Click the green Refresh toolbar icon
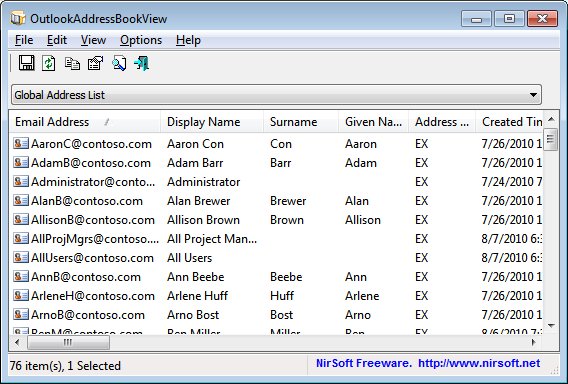Screen dimensions: 568x384 pyautogui.click(x=49, y=63)
